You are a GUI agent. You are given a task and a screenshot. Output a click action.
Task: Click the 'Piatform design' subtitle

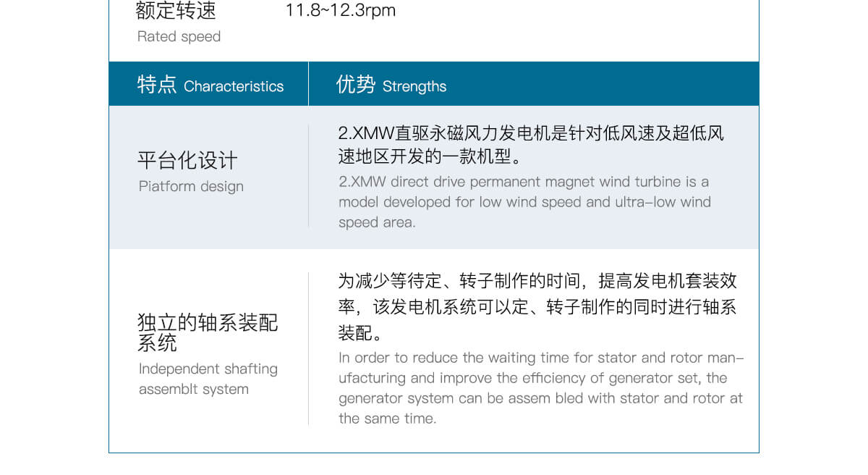(191, 186)
